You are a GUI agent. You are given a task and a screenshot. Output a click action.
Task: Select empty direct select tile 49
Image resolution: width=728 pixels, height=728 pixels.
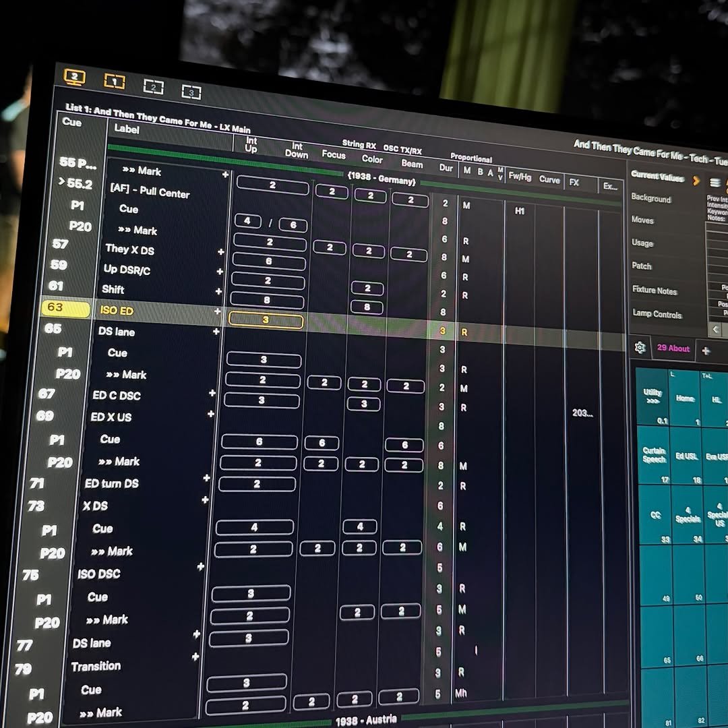[x=656, y=575]
